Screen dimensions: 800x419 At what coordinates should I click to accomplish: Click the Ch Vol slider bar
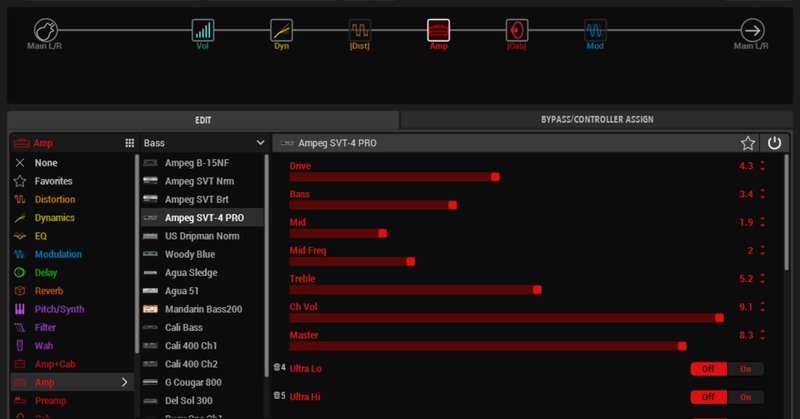(x=507, y=318)
